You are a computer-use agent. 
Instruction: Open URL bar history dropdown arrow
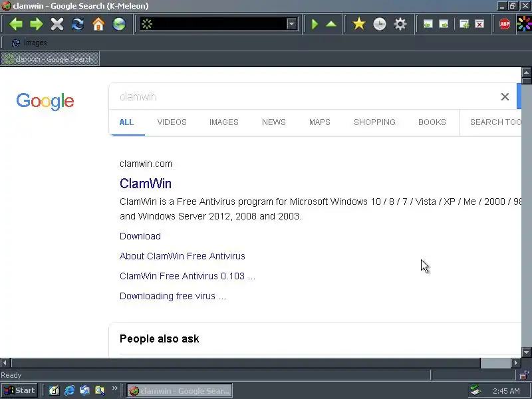pos(291,24)
